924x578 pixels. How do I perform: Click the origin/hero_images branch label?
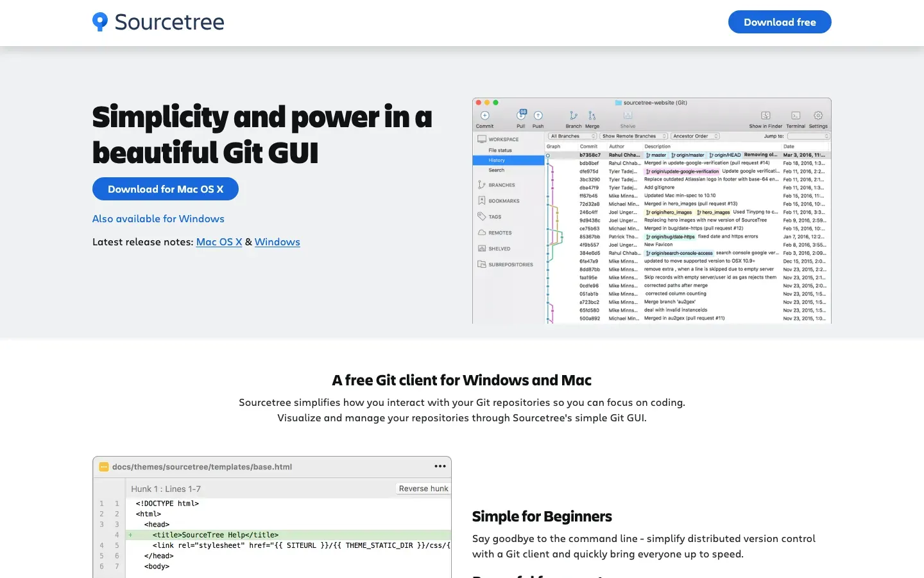tap(669, 212)
